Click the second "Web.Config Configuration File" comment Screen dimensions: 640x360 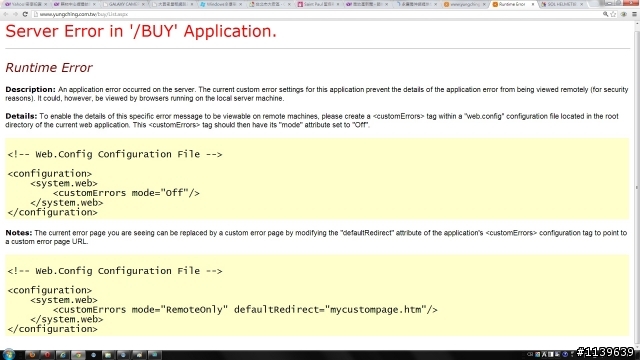(x=115, y=271)
